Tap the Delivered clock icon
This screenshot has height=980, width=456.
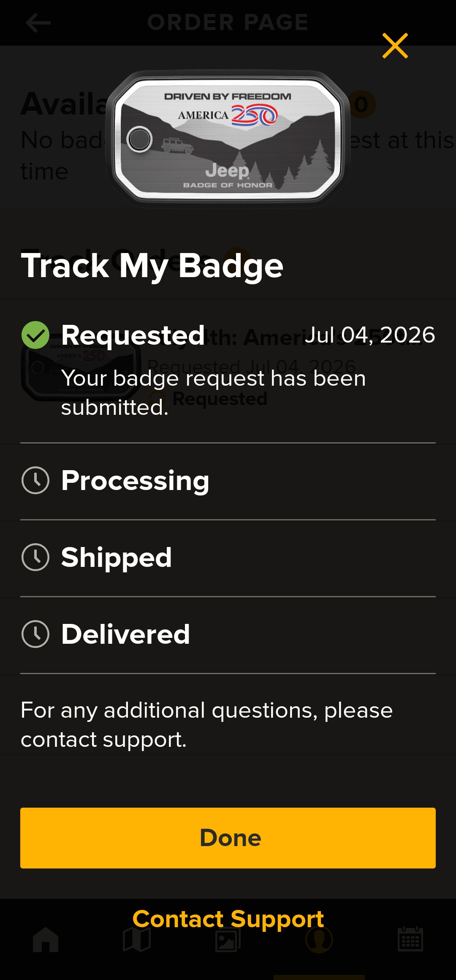tap(35, 634)
